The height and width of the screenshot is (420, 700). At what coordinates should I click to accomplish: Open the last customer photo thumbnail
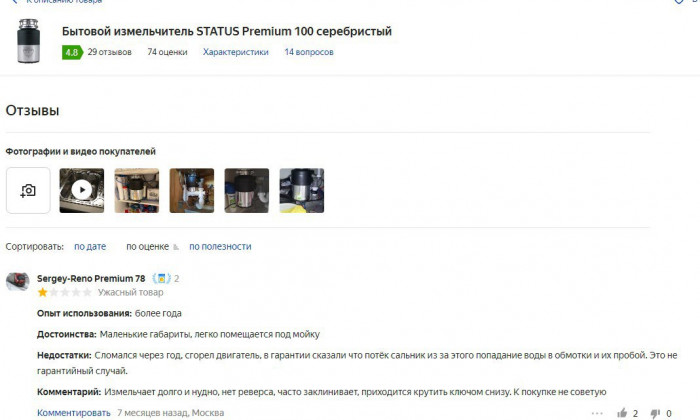302,191
